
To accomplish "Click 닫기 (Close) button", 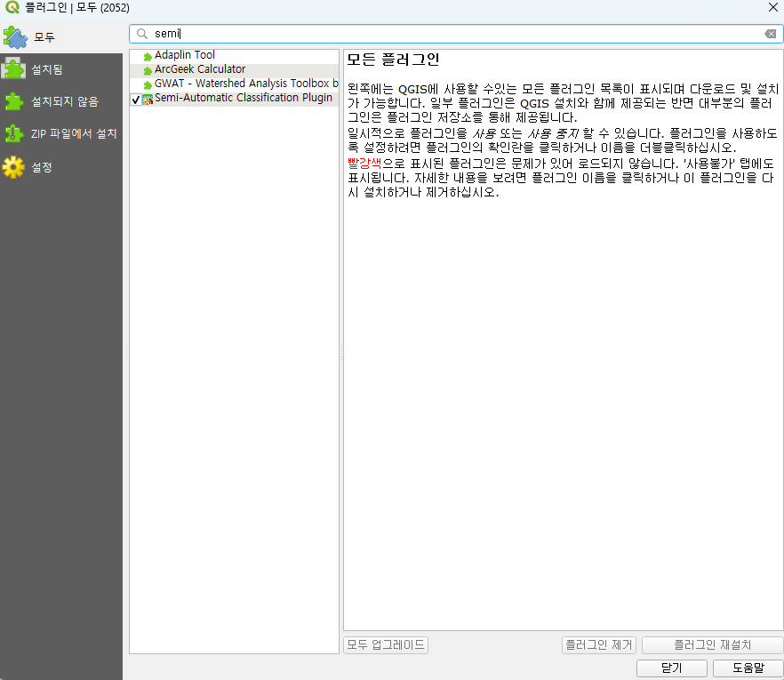I will (671, 668).
